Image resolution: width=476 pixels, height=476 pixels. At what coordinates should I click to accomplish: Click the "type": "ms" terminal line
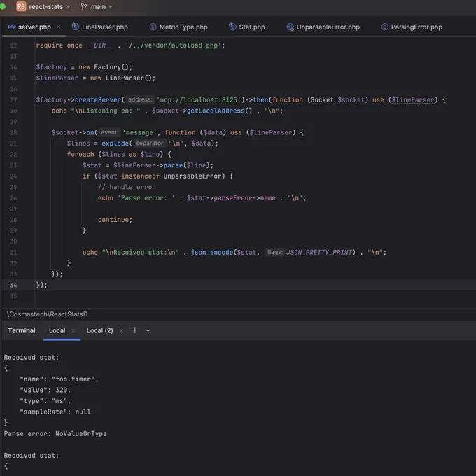click(x=45, y=401)
